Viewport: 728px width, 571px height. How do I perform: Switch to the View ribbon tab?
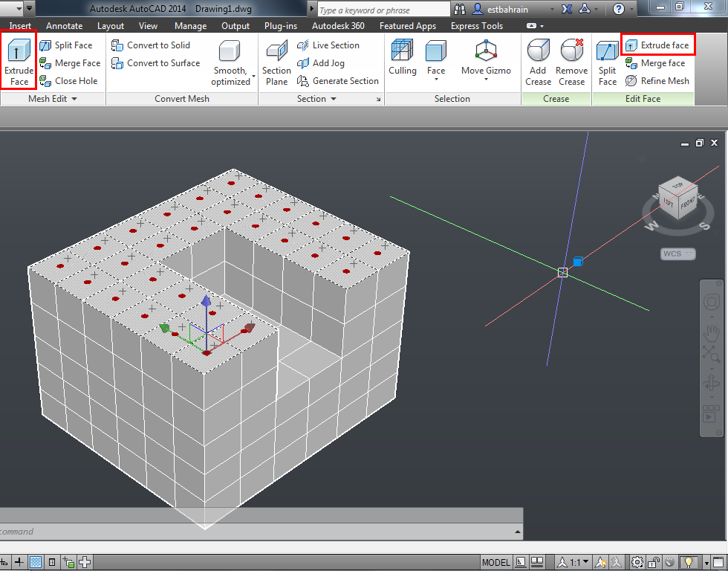click(x=148, y=26)
